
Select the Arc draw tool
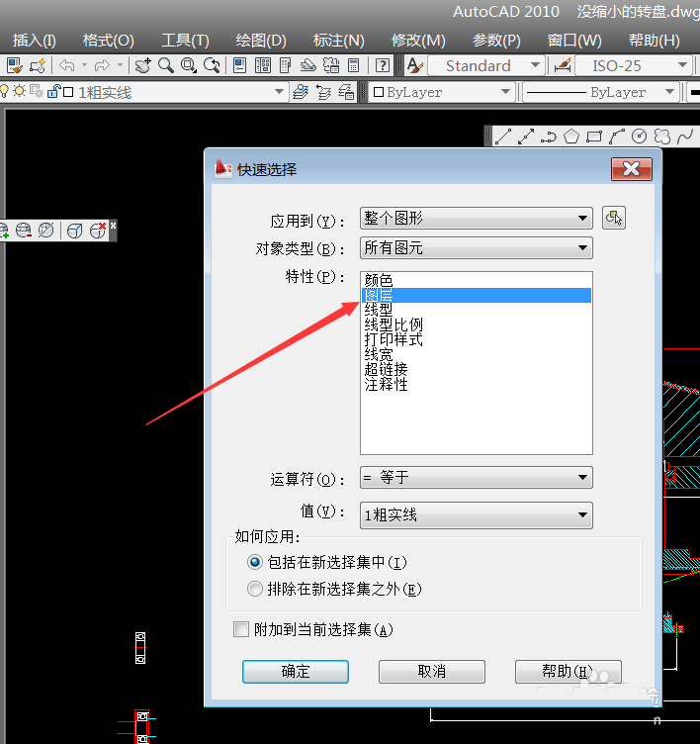coord(617,137)
